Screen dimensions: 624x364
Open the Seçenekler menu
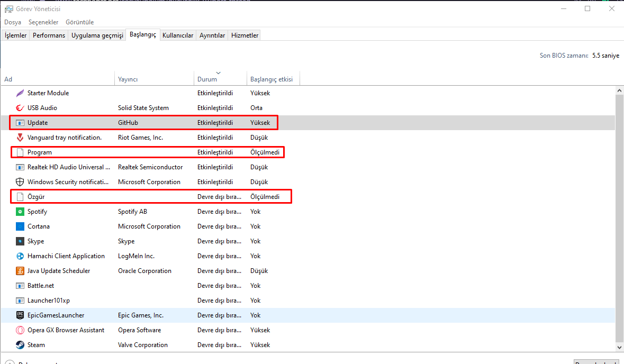tap(43, 22)
